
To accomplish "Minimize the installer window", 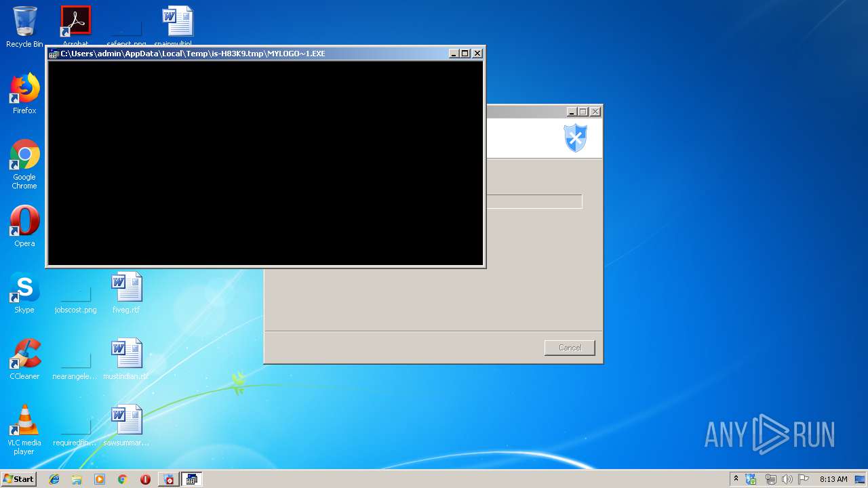I will point(572,112).
